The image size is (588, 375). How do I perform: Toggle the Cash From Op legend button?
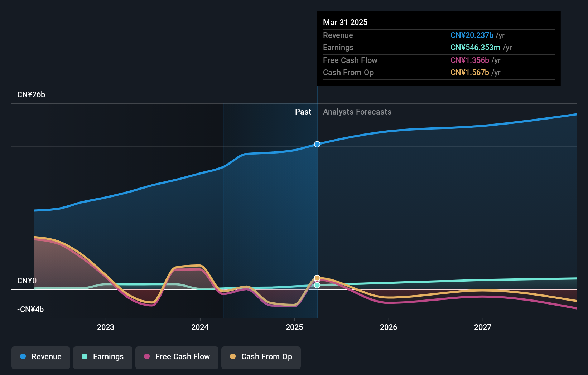(261, 357)
